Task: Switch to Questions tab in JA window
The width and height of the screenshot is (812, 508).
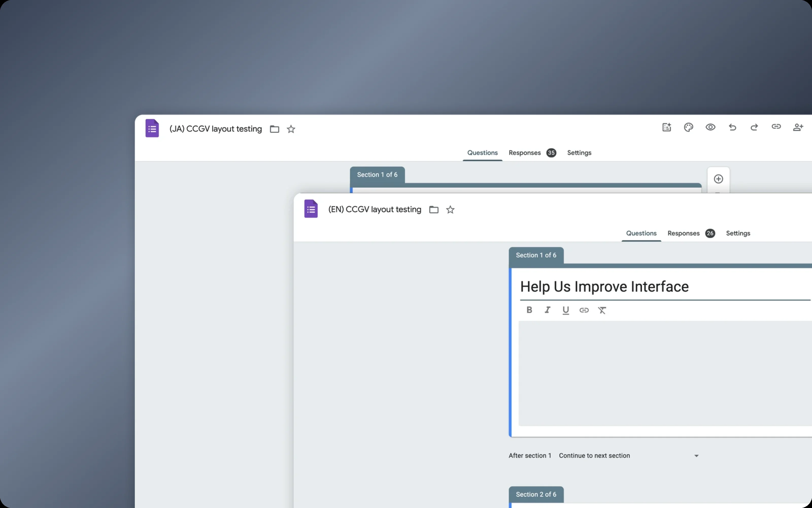Action: pos(482,153)
